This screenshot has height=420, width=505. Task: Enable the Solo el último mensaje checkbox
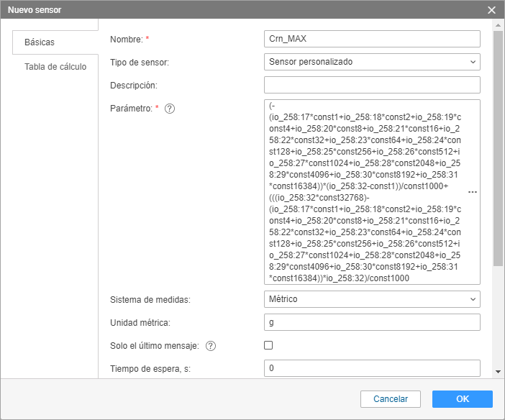(269, 345)
